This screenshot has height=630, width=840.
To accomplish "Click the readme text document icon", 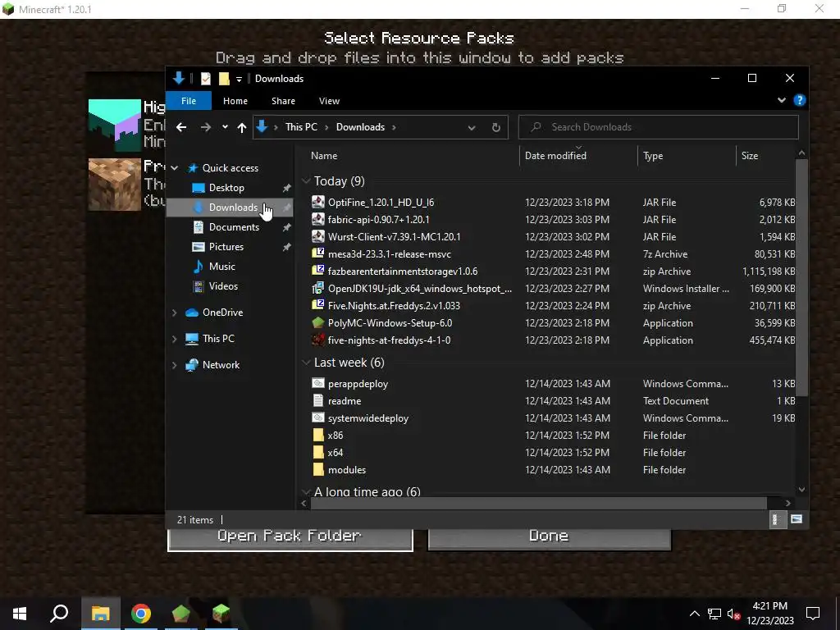I will [x=318, y=400].
